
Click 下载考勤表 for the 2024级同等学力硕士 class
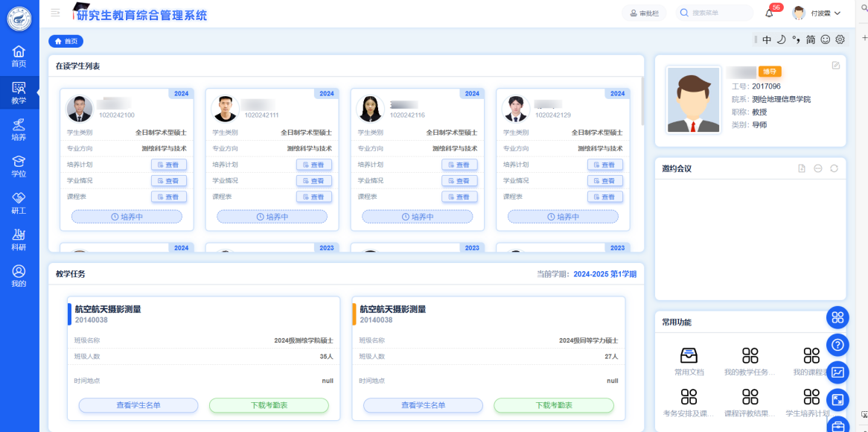[554, 405]
